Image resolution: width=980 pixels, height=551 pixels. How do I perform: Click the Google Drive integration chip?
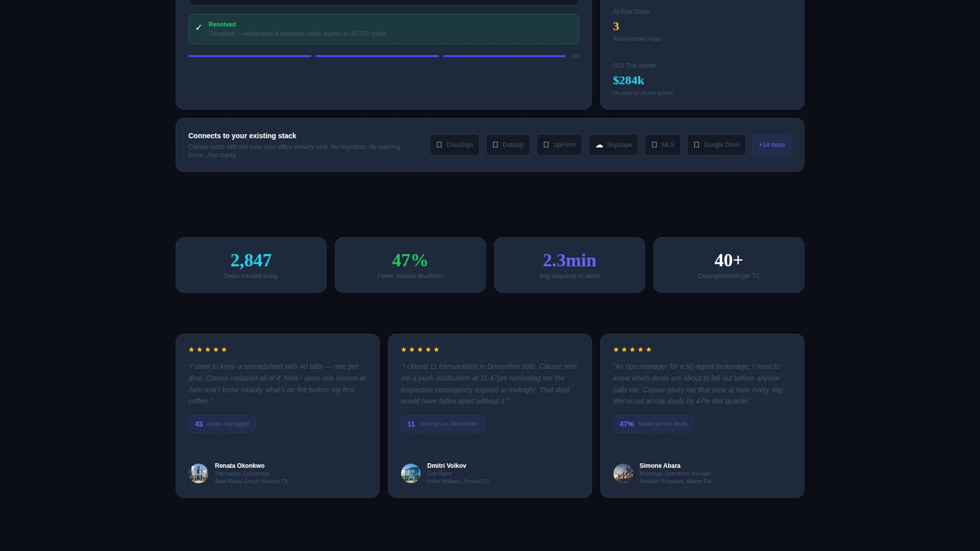[716, 145]
